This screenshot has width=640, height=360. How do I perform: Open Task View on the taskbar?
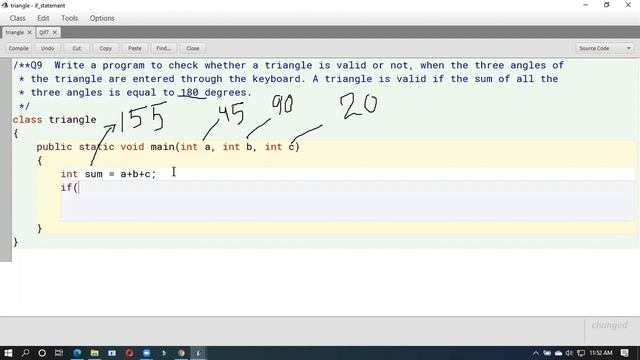(x=59, y=353)
